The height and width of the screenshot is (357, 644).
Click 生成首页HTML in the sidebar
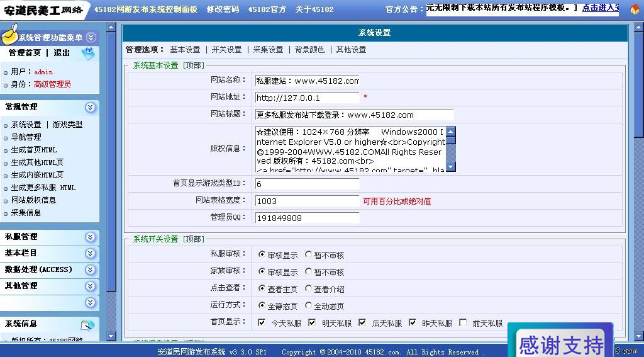[34, 150]
